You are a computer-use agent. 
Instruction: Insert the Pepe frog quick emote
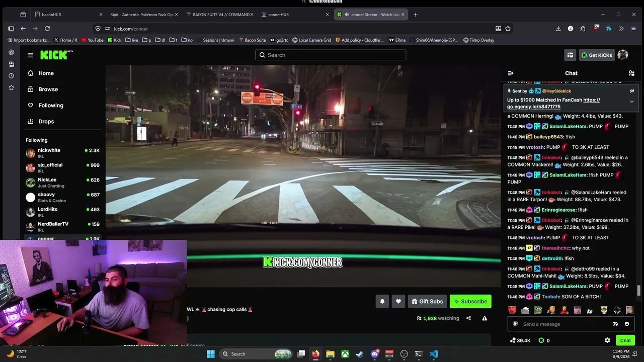point(538,310)
